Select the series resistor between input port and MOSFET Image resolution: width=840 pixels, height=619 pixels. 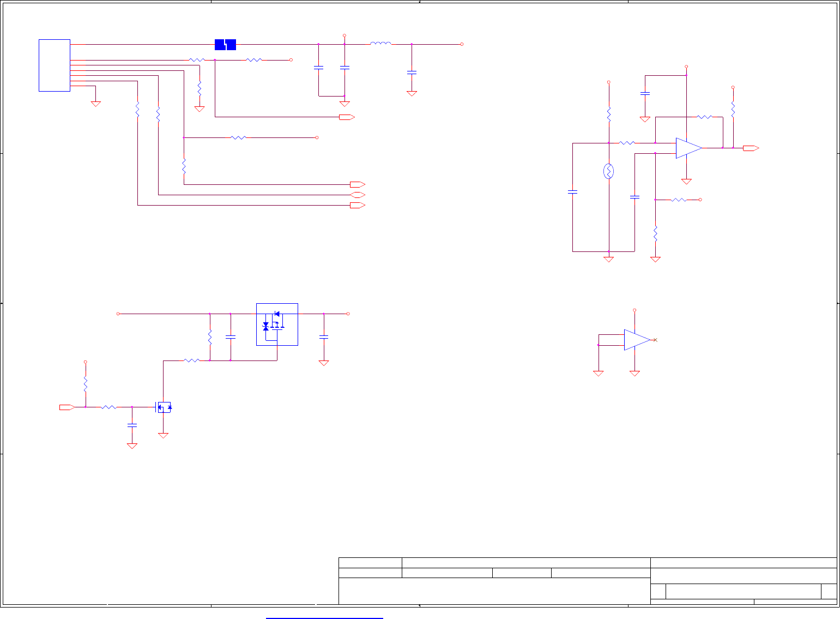point(108,407)
